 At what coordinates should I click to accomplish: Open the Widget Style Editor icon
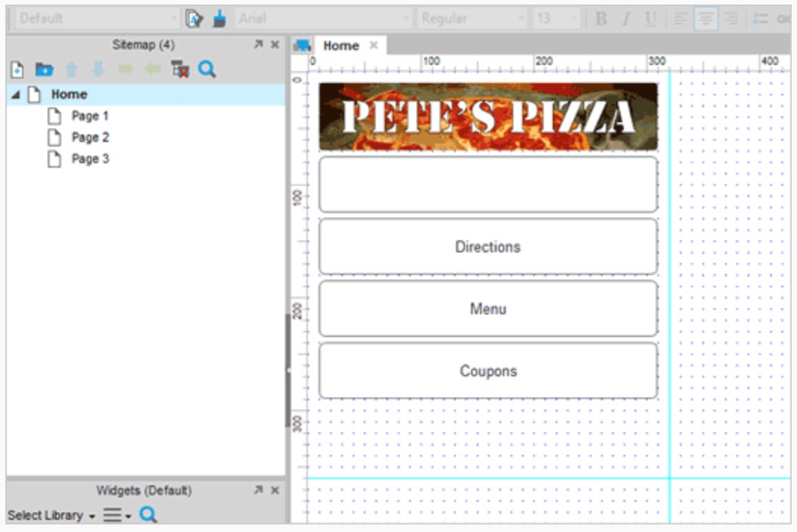pyautogui.click(x=194, y=19)
